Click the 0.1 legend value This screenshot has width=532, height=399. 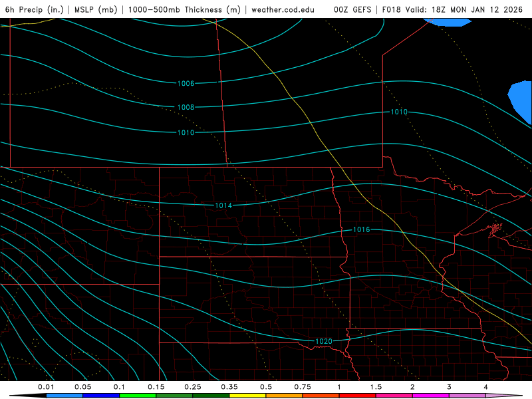120,387
